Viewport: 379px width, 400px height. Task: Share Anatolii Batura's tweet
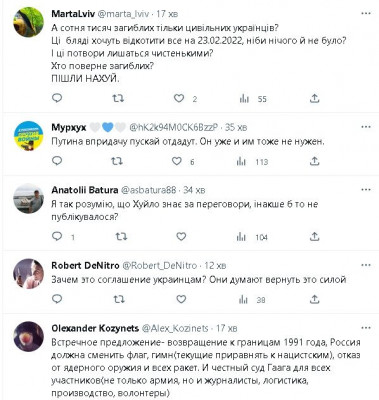point(314,237)
